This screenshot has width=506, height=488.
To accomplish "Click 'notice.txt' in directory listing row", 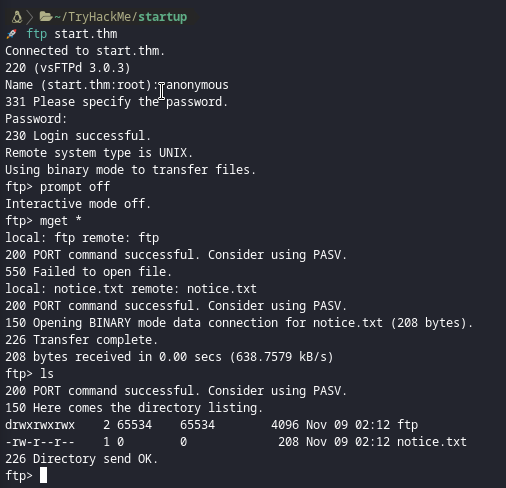I will click(432, 442).
